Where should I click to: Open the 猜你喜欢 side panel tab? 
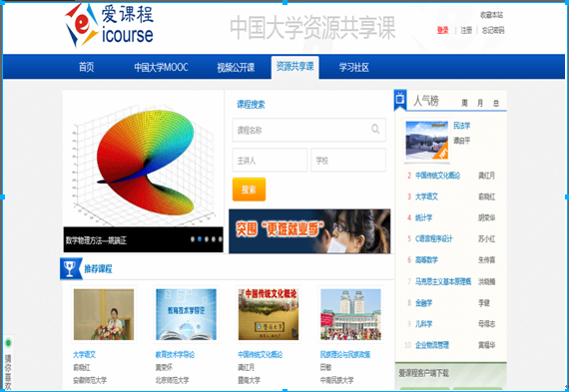8,372
